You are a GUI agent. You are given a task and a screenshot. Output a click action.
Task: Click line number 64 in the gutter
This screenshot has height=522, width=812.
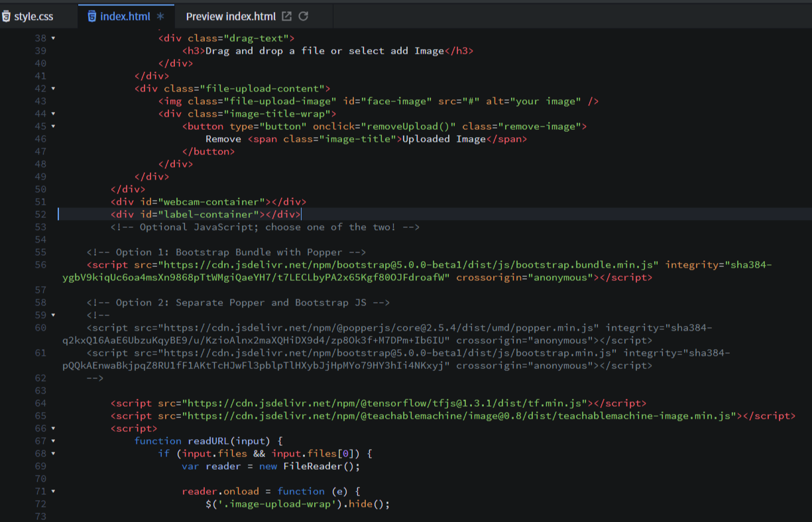(40, 403)
